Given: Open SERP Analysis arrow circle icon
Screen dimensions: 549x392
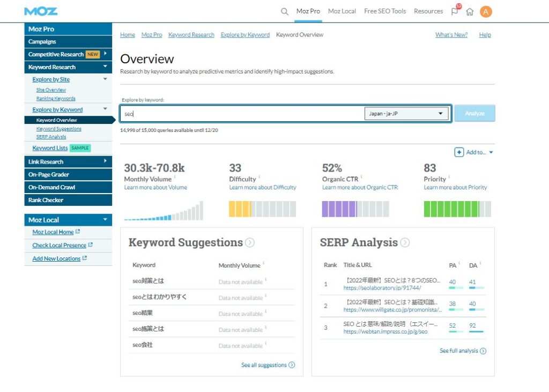Looking at the screenshot, I should 405,242.
